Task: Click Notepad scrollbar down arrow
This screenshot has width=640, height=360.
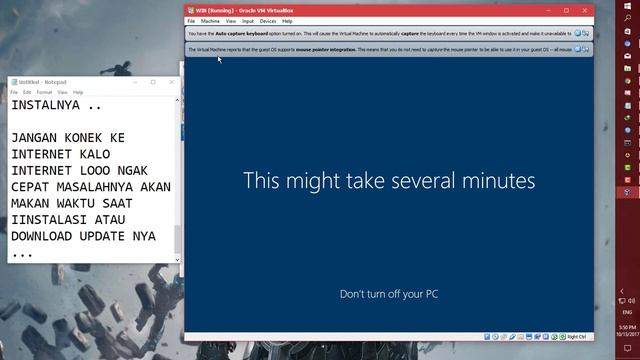Action: (177, 260)
